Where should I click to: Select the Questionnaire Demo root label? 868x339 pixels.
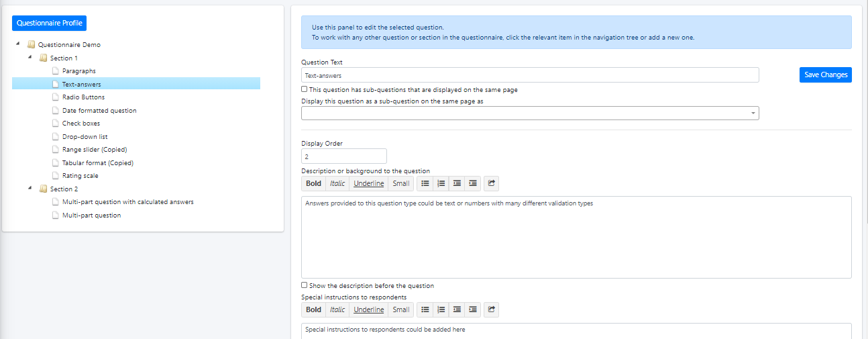tap(70, 45)
